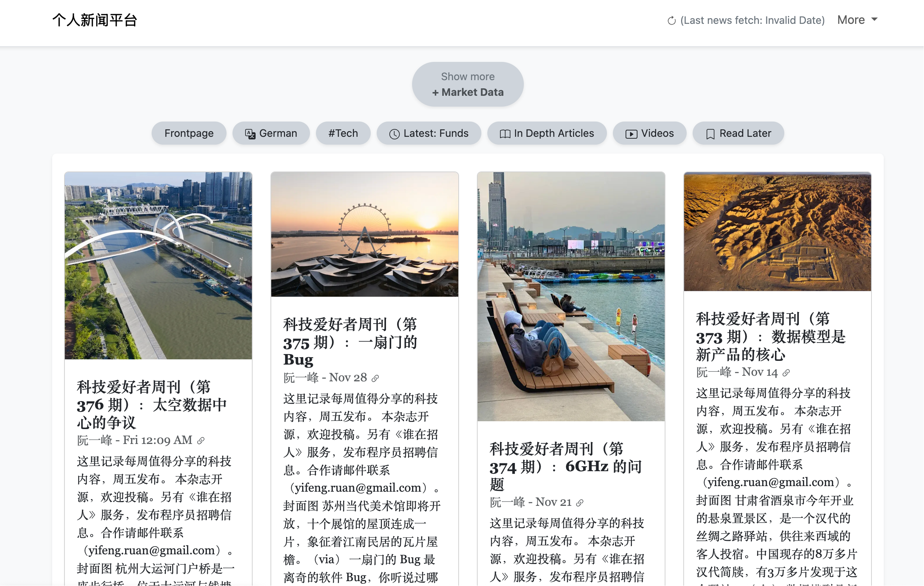Expand the More dropdown menu
This screenshot has height=586, width=924.
pos(857,20)
